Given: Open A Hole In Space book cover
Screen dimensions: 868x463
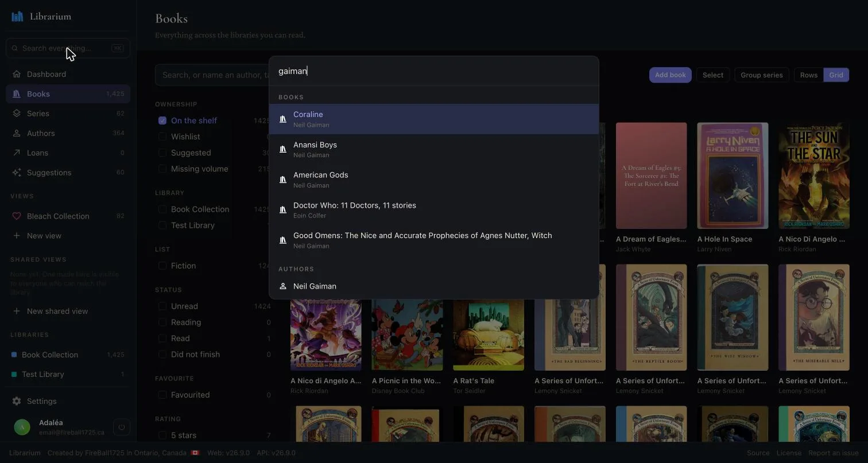Looking at the screenshot, I should (x=733, y=176).
